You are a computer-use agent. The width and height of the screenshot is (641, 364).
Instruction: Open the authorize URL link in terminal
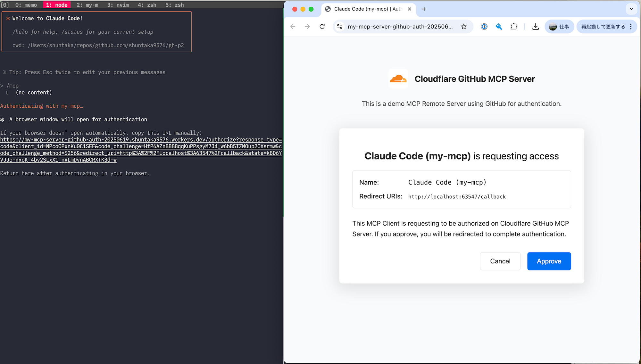pos(141,150)
